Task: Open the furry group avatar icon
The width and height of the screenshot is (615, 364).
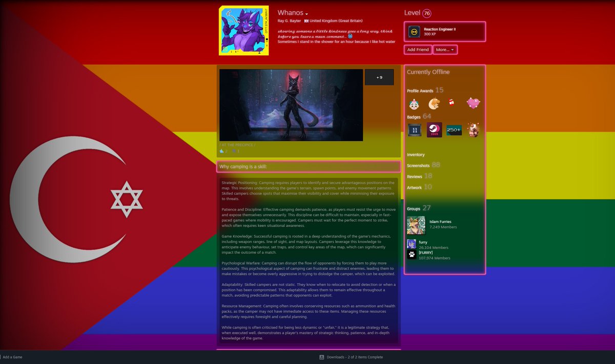Action: (x=412, y=244)
